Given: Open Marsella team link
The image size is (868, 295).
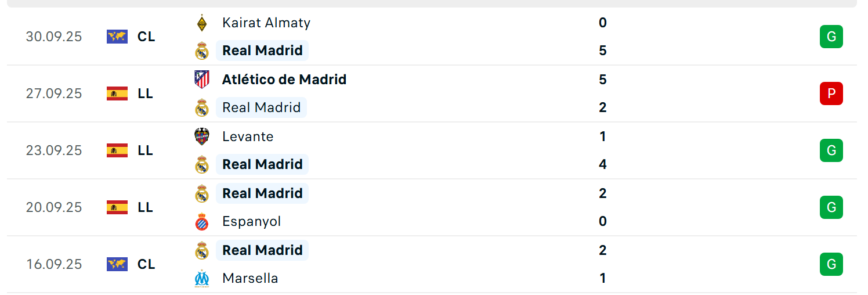Looking at the screenshot, I should pos(250,278).
